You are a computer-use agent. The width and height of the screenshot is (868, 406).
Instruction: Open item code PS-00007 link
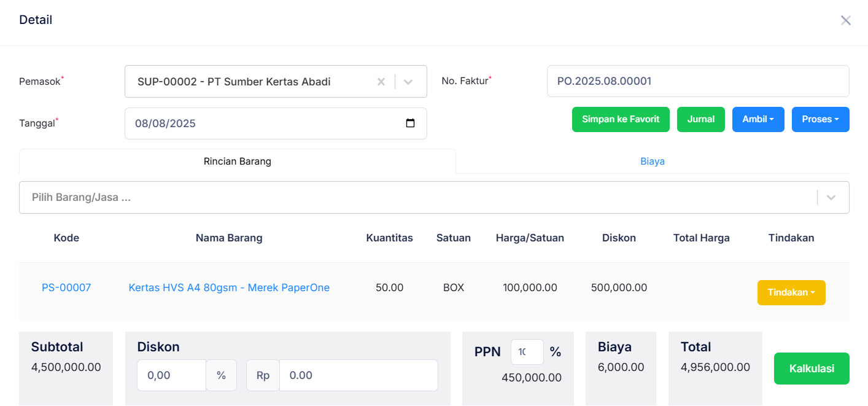[x=66, y=287]
